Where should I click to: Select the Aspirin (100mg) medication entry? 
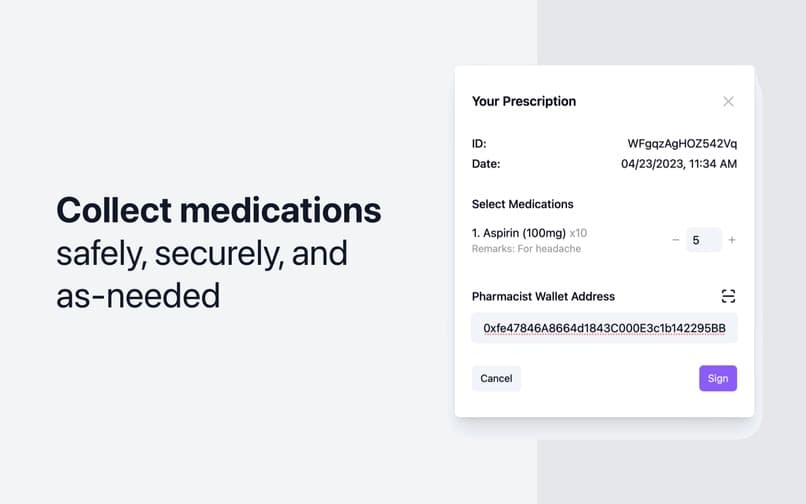click(x=519, y=233)
